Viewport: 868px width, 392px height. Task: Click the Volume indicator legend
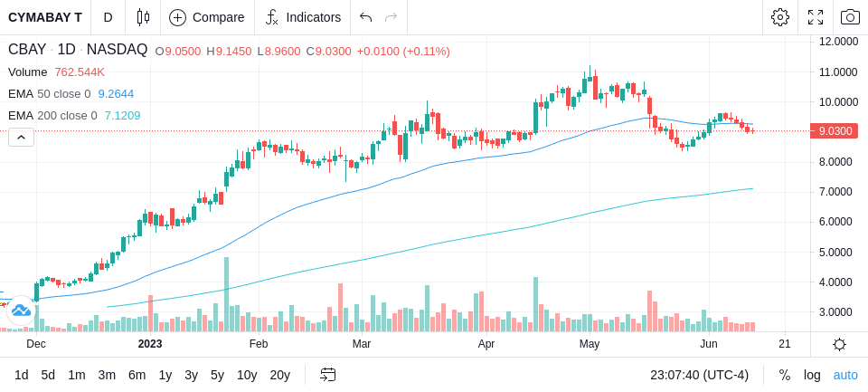click(28, 72)
